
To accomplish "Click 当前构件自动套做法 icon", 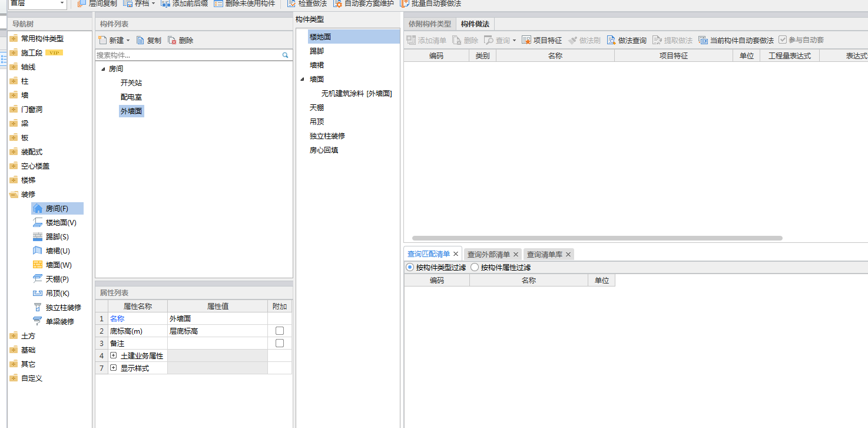I will (x=703, y=40).
